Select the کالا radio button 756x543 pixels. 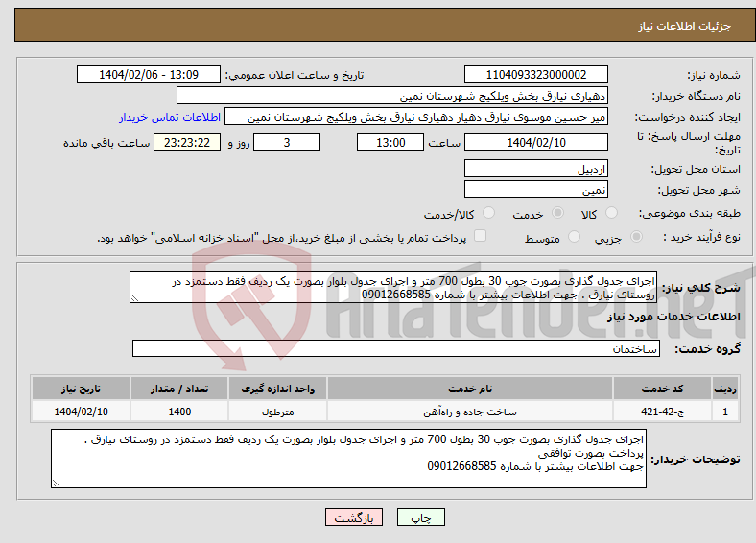pyautogui.click(x=611, y=213)
